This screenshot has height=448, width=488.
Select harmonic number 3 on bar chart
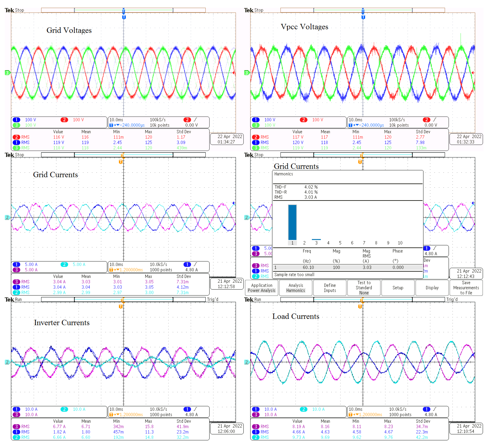coord(316,243)
